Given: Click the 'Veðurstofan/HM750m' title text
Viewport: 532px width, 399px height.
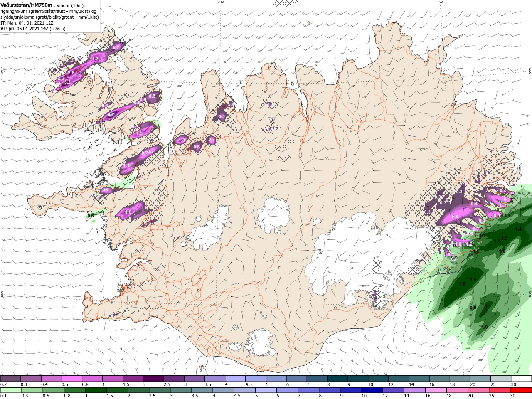Looking at the screenshot, I should tap(27, 5).
